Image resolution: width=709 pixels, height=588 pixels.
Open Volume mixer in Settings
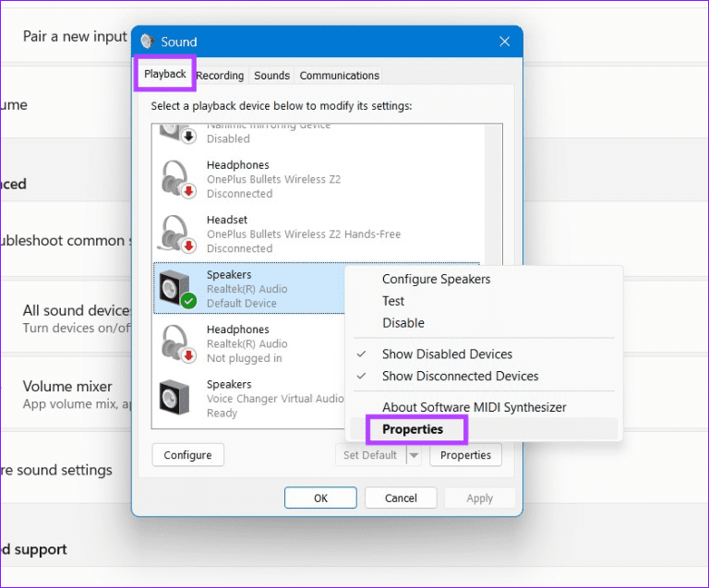coord(67,387)
